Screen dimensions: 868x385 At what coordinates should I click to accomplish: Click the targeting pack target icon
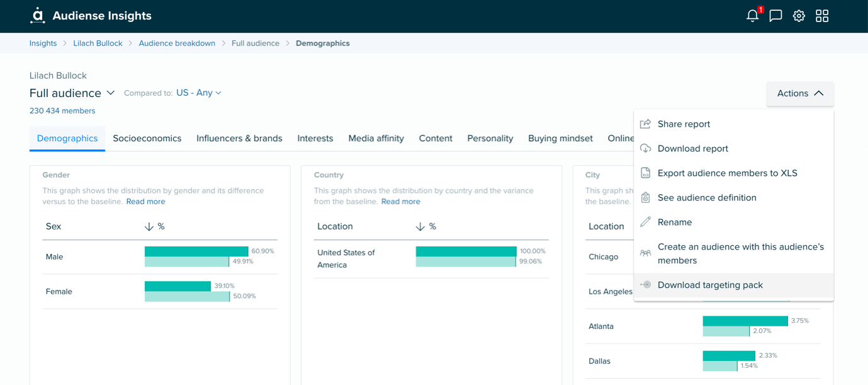pos(645,285)
